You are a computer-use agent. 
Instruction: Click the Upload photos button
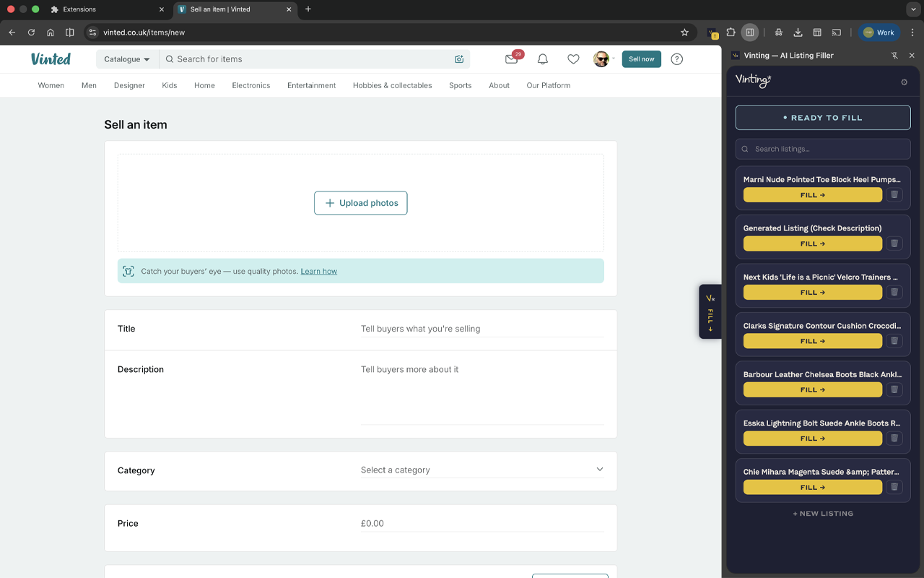[360, 203]
